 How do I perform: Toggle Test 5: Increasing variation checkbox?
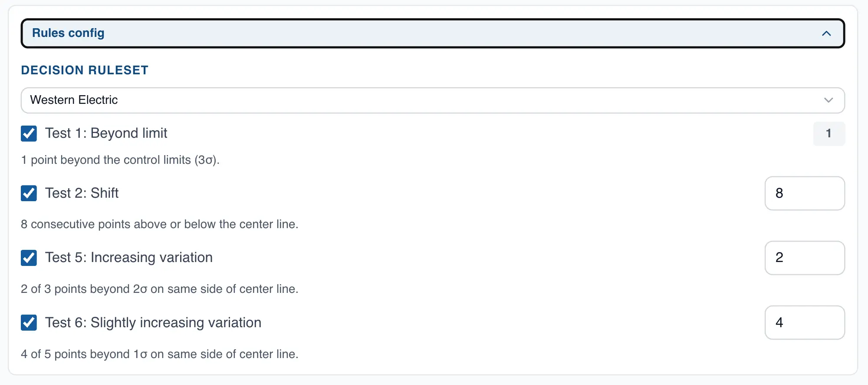click(x=29, y=258)
